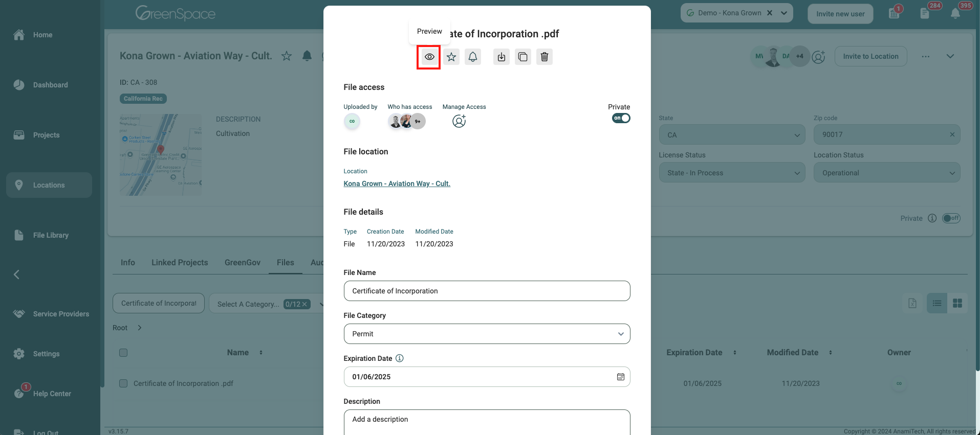Click the copy file icon
Image resolution: width=980 pixels, height=435 pixels.
tap(523, 57)
